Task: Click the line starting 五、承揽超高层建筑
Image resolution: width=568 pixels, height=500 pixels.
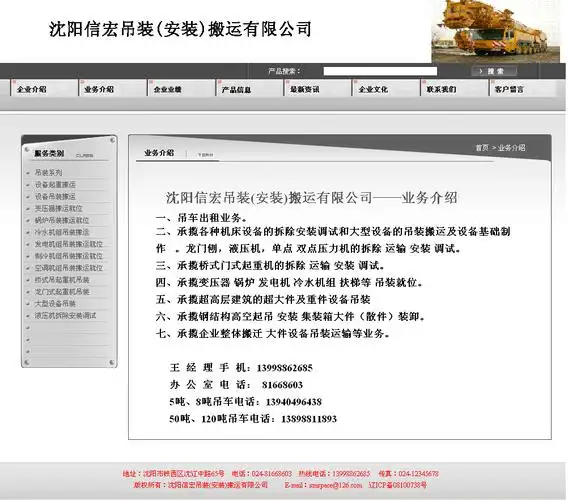Action: tap(263, 300)
